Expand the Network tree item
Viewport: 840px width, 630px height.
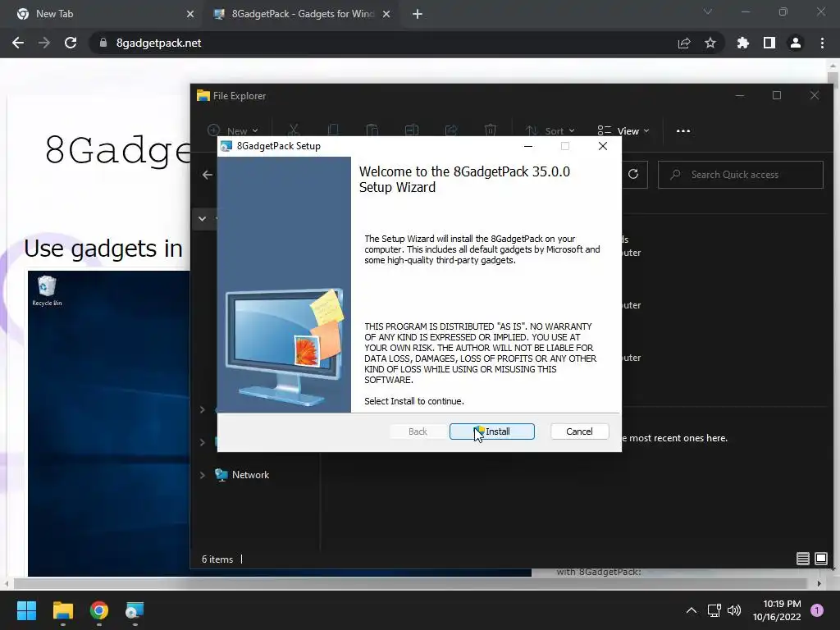202,475
